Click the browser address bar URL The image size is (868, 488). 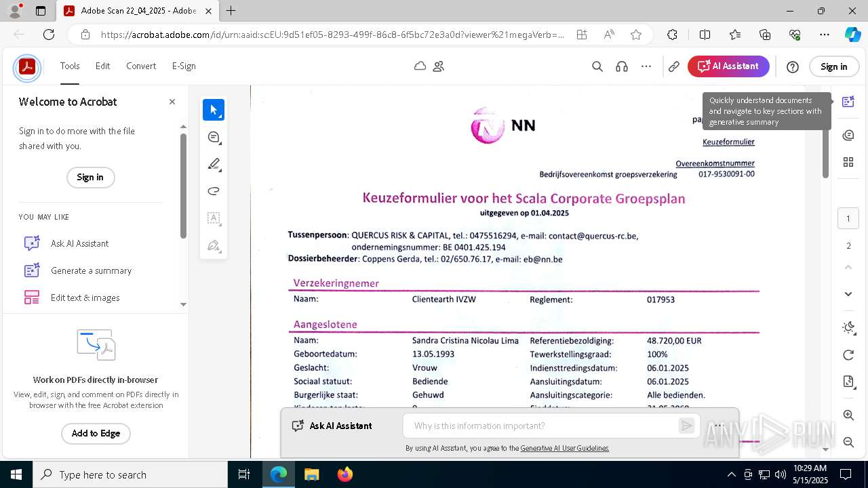pos(332,35)
